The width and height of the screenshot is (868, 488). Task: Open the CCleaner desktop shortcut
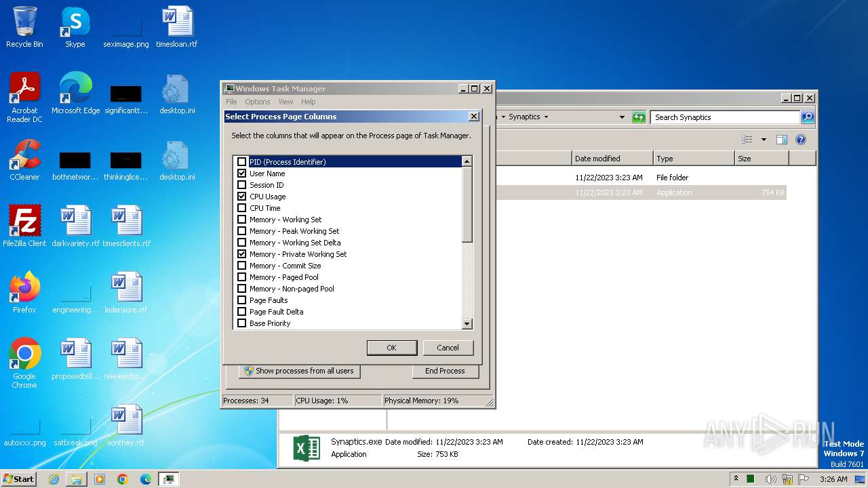click(24, 160)
